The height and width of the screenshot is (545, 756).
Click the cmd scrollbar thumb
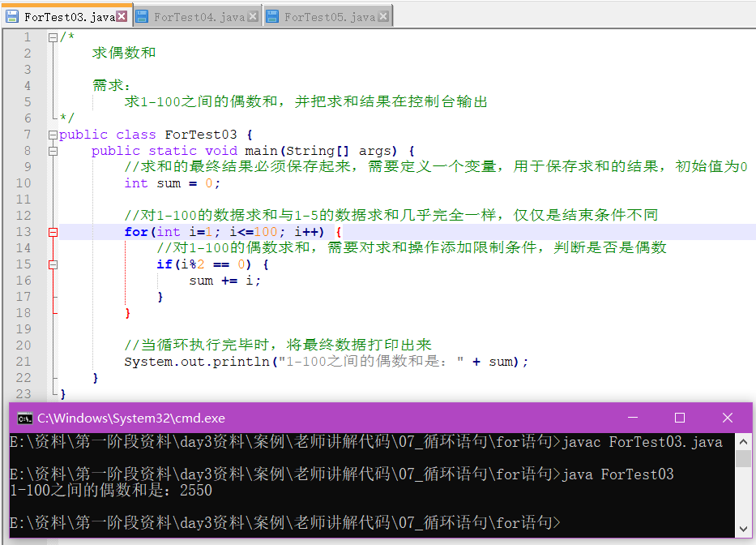tap(744, 458)
